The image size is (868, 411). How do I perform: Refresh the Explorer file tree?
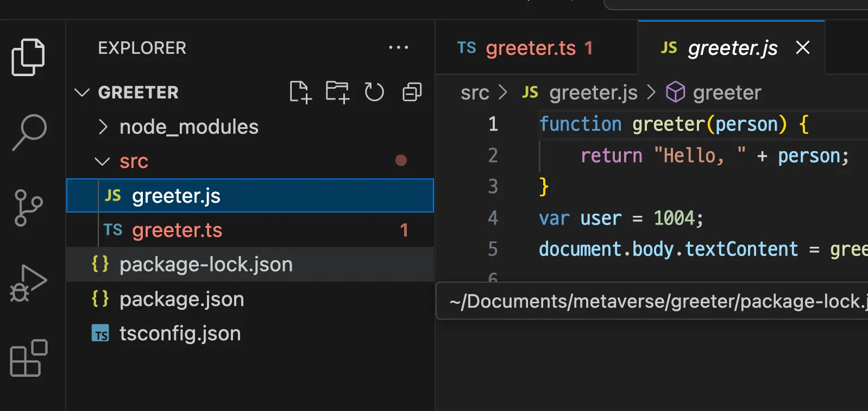(x=374, y=92)
